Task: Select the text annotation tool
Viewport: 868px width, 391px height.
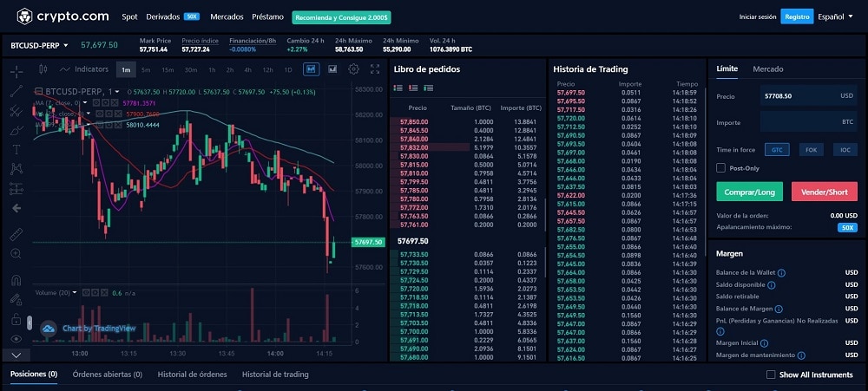Action: (x=16, y=150)
